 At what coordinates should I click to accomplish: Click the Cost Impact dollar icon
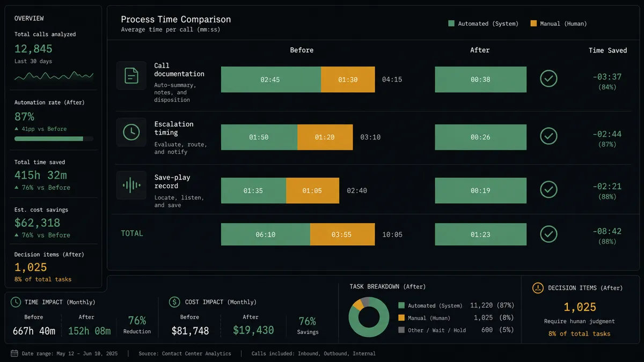click(174, 302)
